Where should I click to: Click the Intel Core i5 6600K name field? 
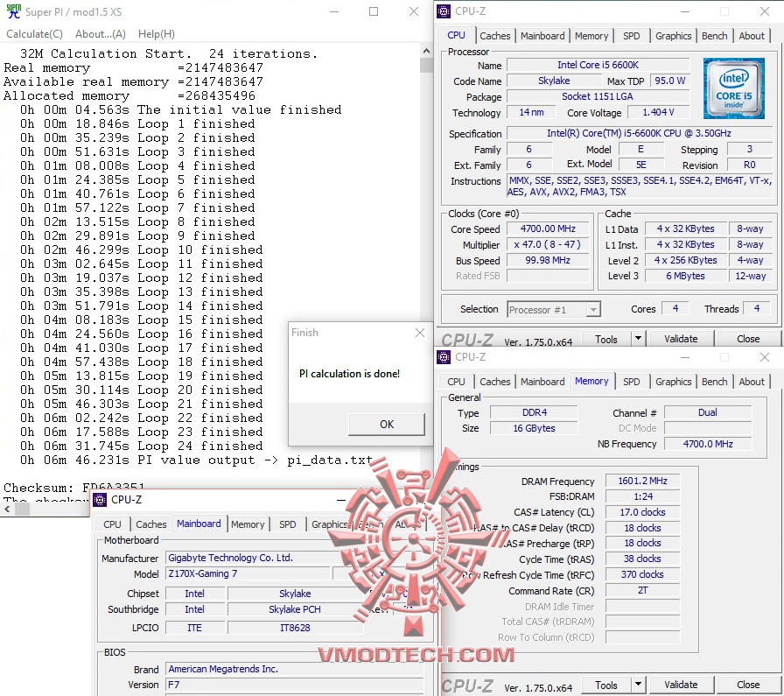coord(598,65)
